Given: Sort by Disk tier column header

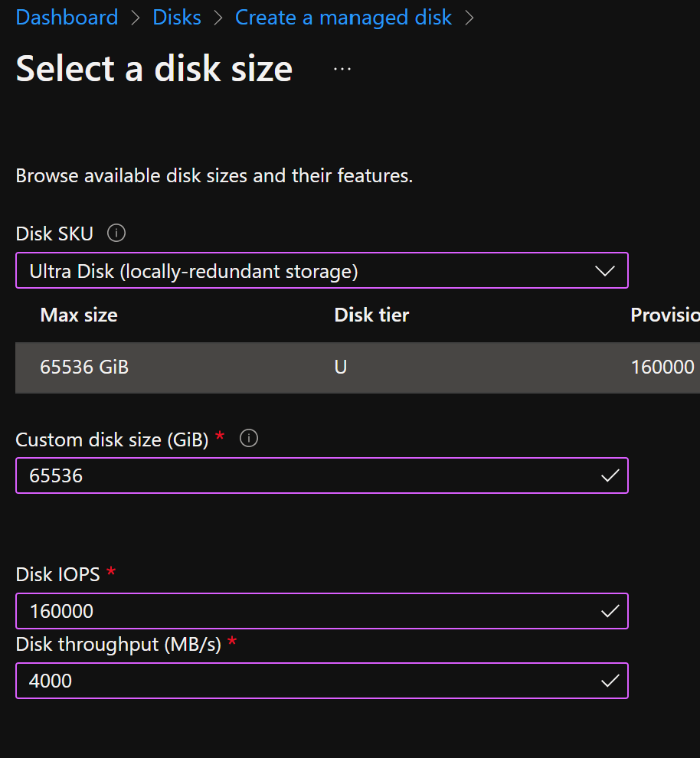Looking at the screenshot, I should tap(371, 315).
